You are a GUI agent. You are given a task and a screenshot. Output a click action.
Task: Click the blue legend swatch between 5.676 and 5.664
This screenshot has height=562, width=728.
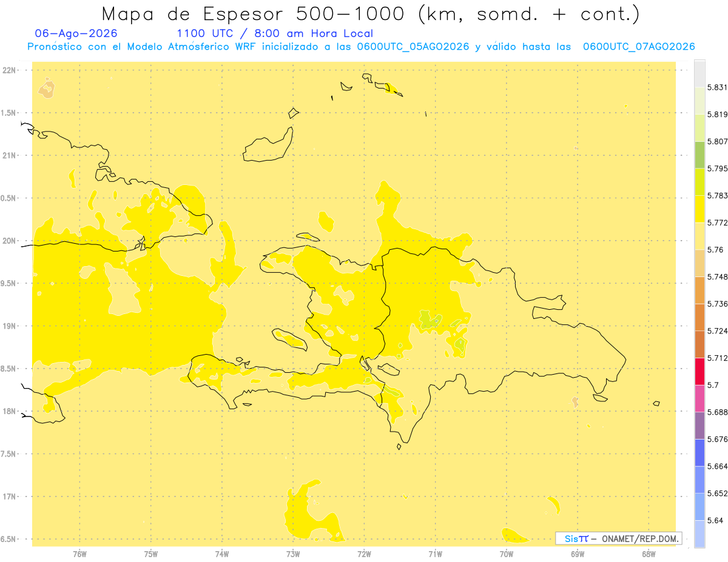coord(699,452)
